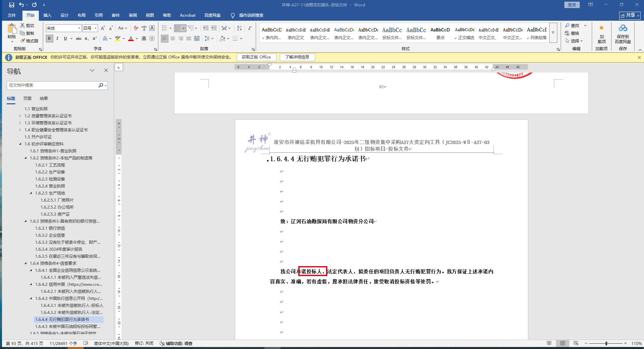Toggle subscript formatting
Image resolution: width=644 pixels, height=349 pixels.
pyautogui.click(x=87, y=38)
